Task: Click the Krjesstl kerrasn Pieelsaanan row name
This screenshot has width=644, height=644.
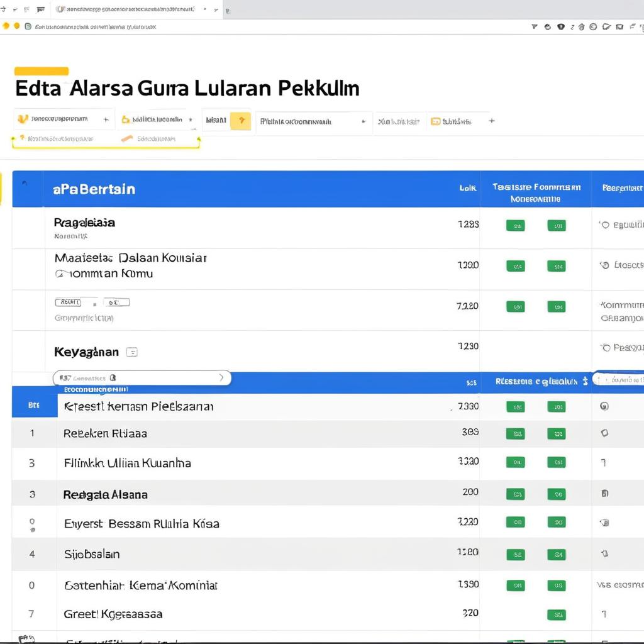Action: (x=139, y=407)
